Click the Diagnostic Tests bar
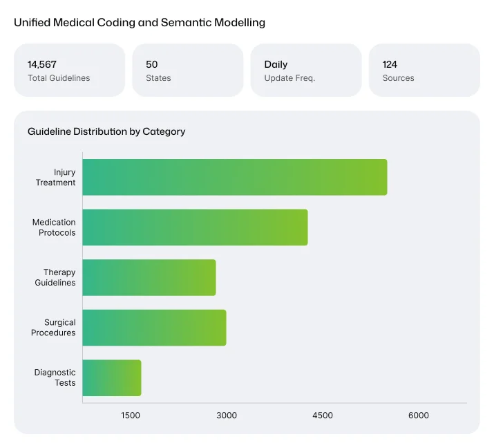Screen dimensions: 494x448 [112, 377]
